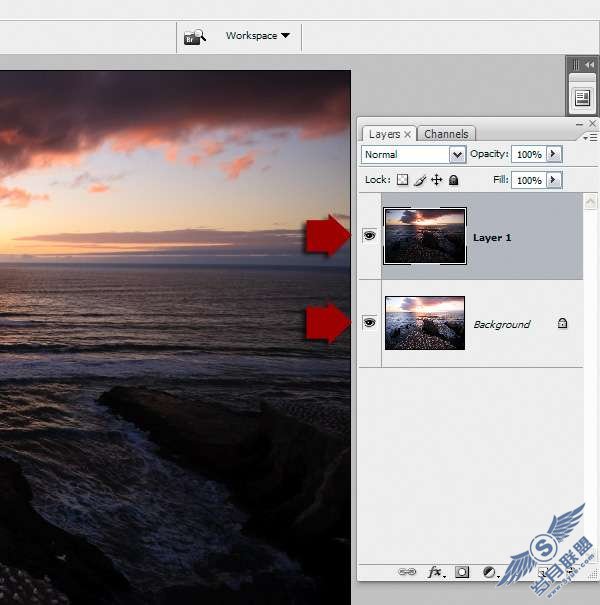Click the Opacity percentage field
600x605 pixels.
click(x=529, y=154)
